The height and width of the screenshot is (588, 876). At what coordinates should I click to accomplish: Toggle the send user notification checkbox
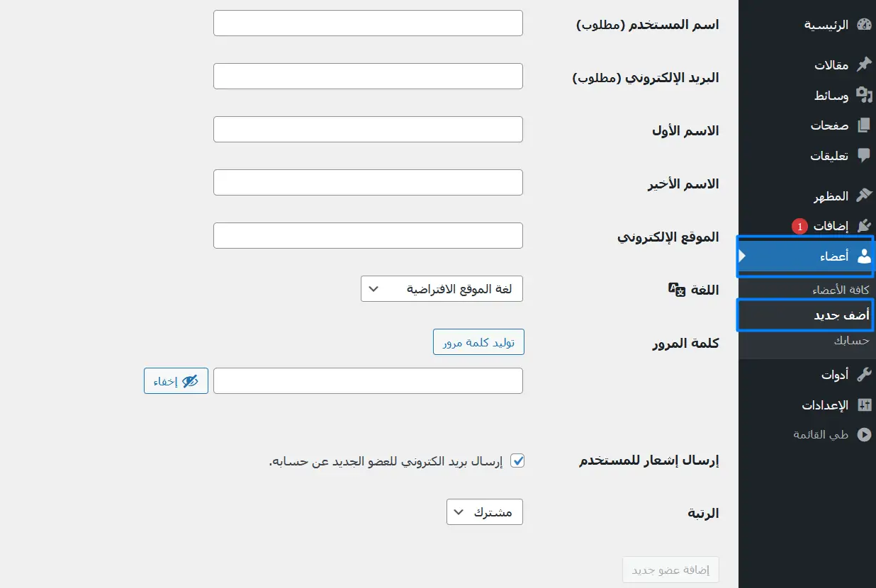(518, 461)
